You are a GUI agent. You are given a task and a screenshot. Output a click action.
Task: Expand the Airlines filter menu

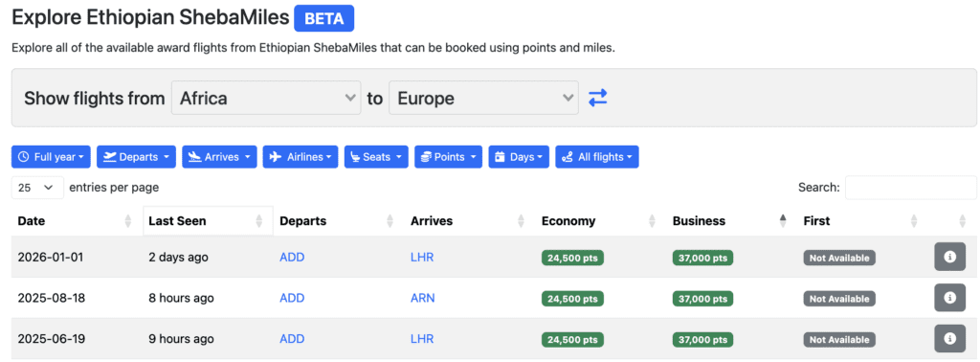tap(301, 157)
